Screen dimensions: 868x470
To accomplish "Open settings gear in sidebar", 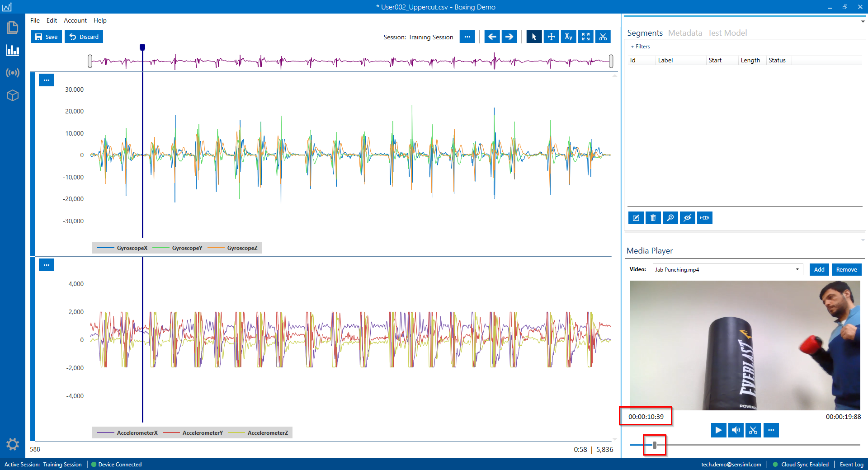I will pos(13,444).
